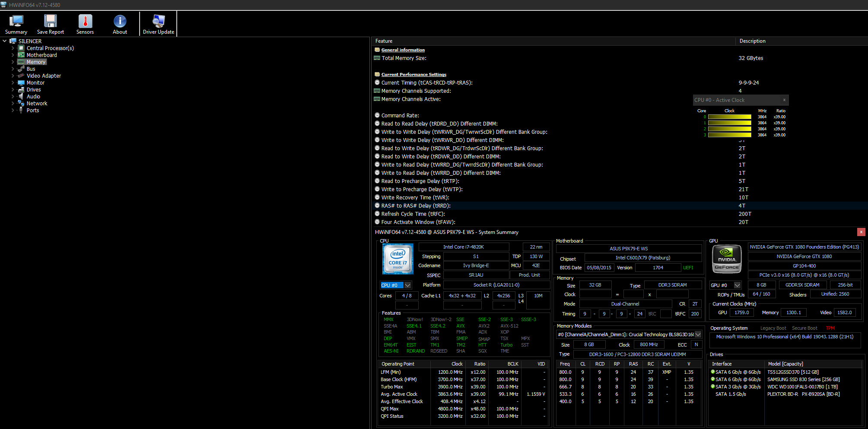Click the Memory module icon in the tree
This screenshot has height=429, width=868.
[21, 62]
